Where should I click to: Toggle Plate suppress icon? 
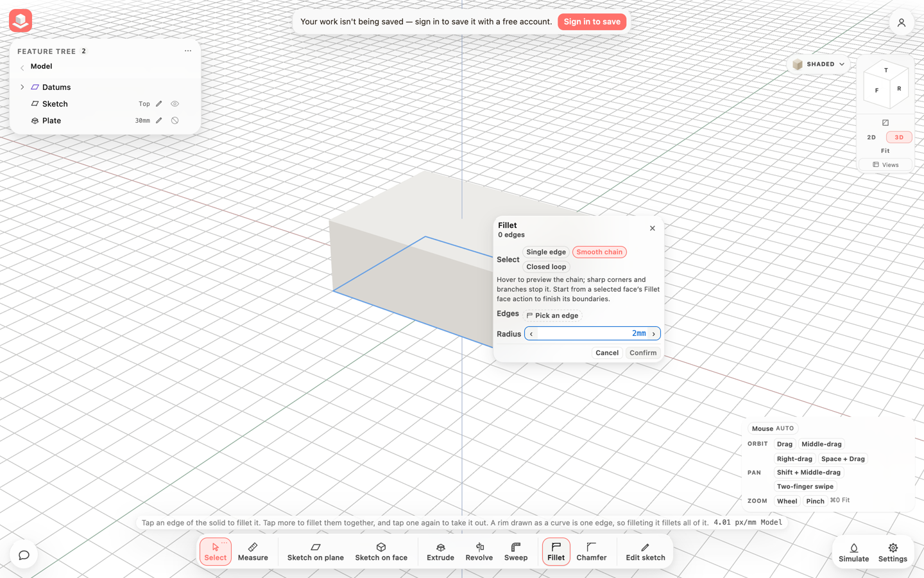pos(175,121)
